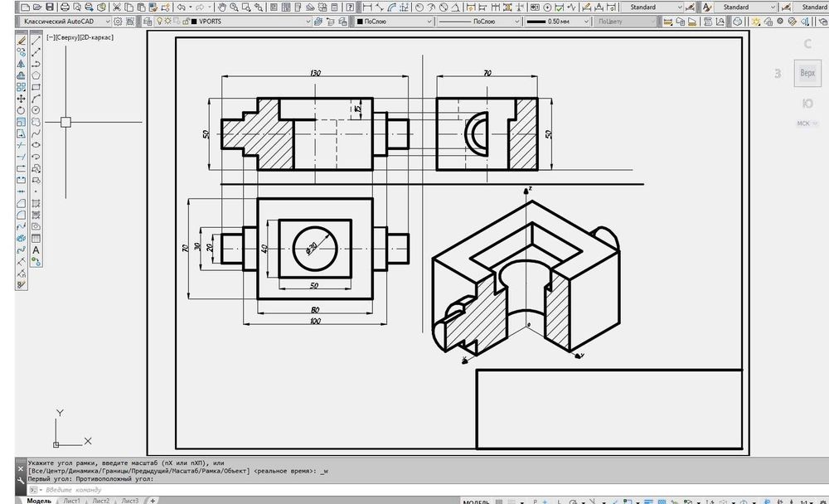Viewport: 829px width, 504px height.
Task: Open the 0.50 мм lineweight dropdown
Action: (557, 22)
